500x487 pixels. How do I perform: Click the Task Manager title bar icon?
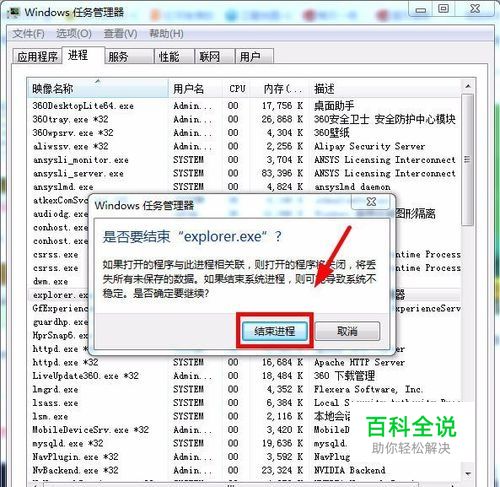click(14, 13)
